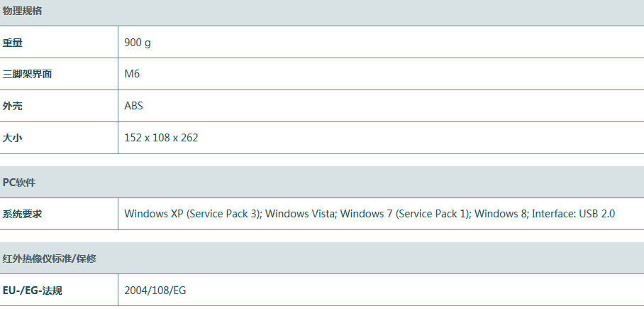Click the 152 x 108 x 262 size value
Screen dimensions: 644x309
(161, 138)
